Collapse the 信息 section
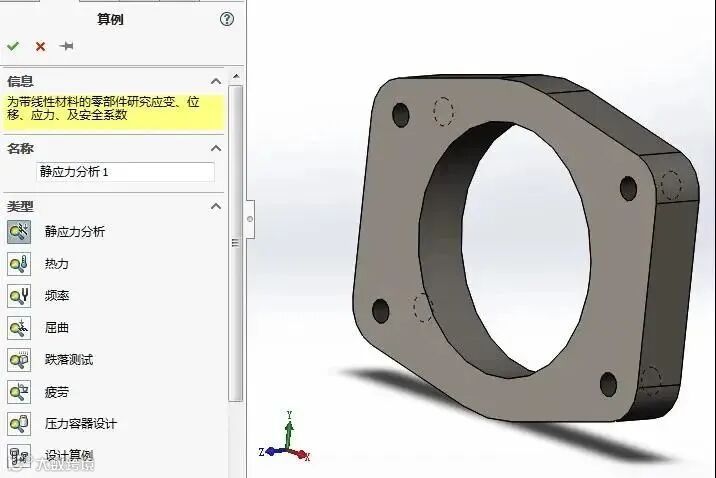 [x=216, y=81]
